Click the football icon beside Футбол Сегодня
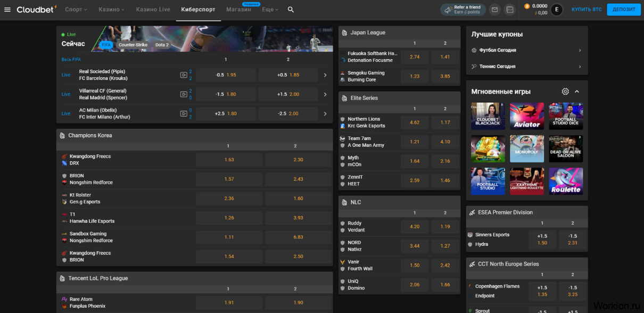This screenshot has width=644, height=313. (474, 50)
